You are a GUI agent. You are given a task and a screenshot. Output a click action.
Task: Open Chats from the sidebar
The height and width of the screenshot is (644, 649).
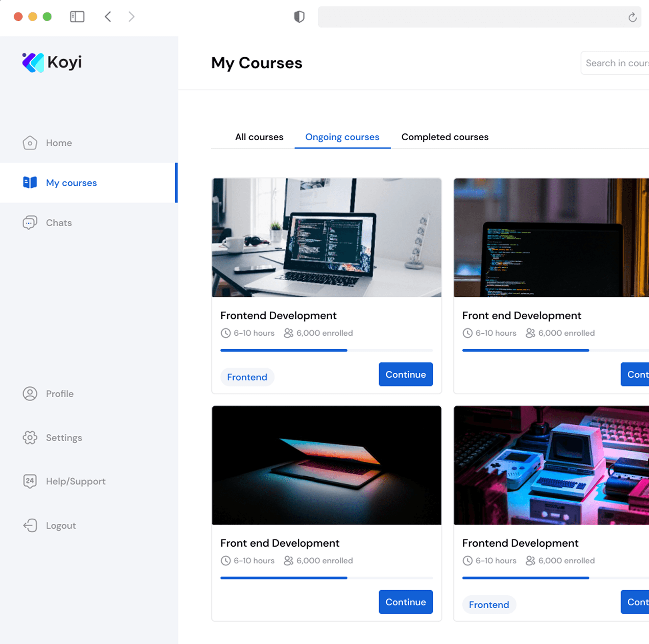[30, 222]
